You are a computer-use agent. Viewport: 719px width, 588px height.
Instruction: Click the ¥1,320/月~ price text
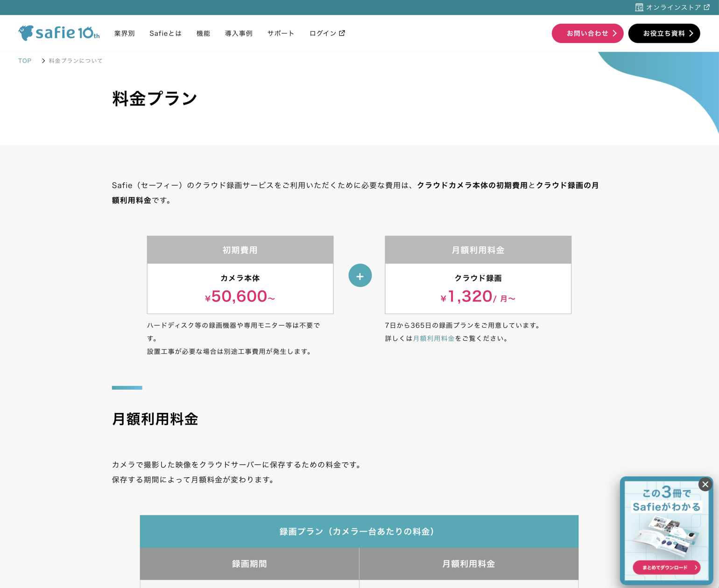(x=478, y=296)
